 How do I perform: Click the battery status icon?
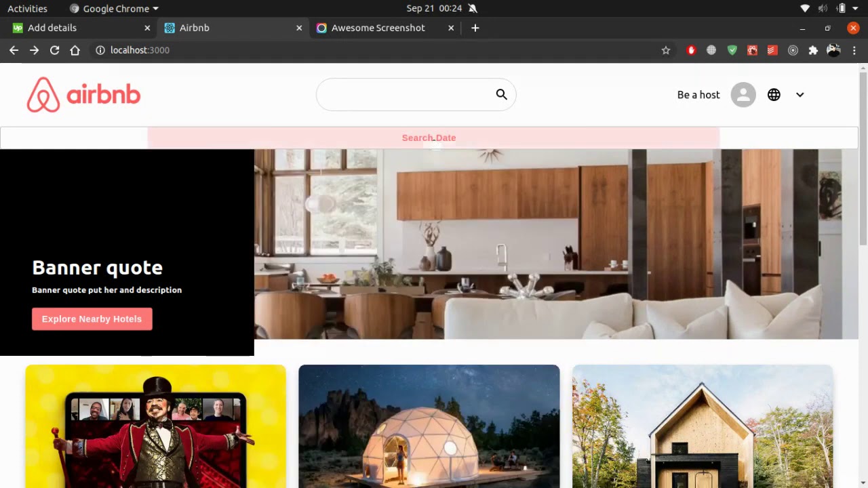[842, 8]
